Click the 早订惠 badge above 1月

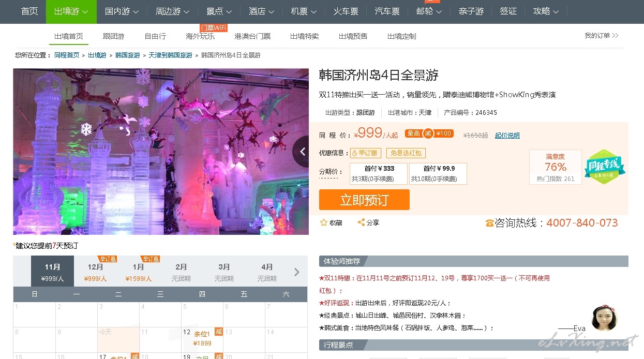pyautogui.click(x=151, y=259)
